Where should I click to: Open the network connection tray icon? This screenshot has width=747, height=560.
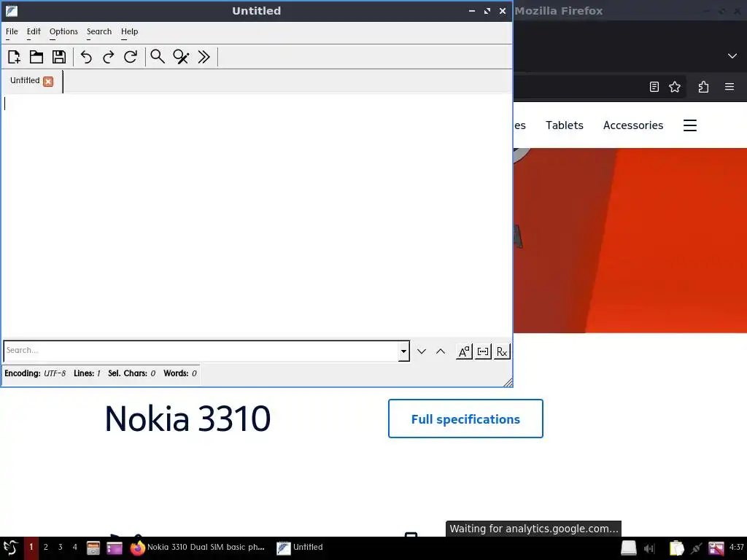tap(697, 548)
